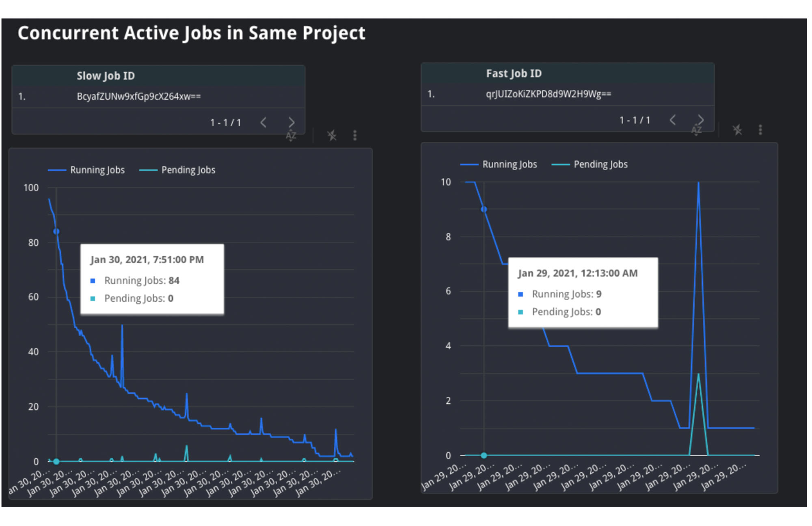
Task: Go to next page in Slow Job ID table
Action: click(292, 122)
